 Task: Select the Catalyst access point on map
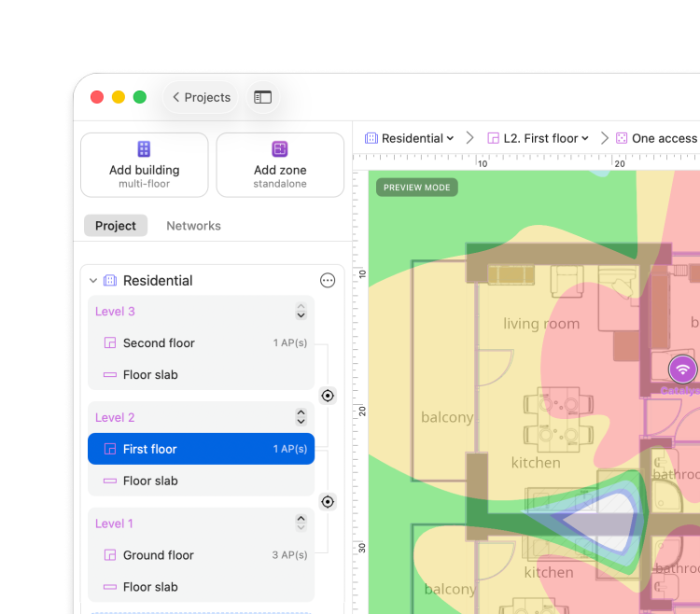pos(682,370)
